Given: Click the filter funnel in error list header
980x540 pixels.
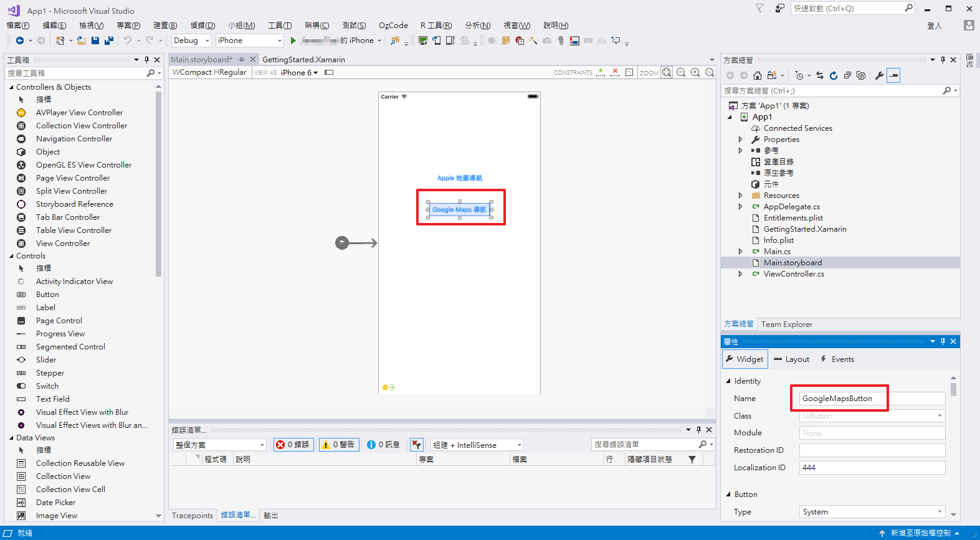Looking at the screenshot, I should pos(692,459).
